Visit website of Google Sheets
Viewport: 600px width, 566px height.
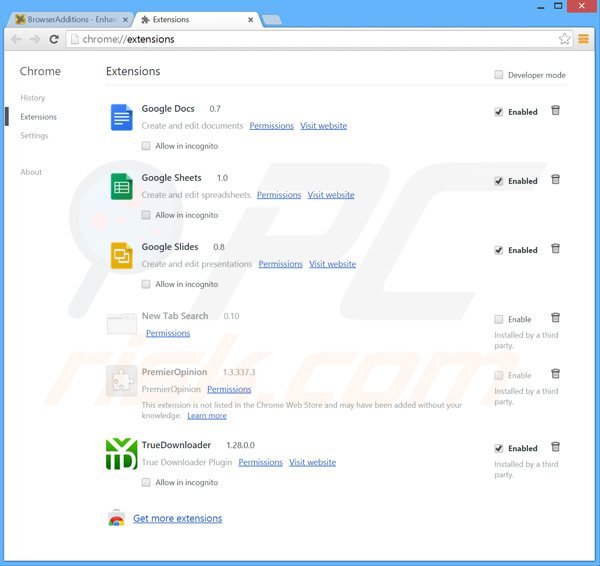click(x=331, y=195)
